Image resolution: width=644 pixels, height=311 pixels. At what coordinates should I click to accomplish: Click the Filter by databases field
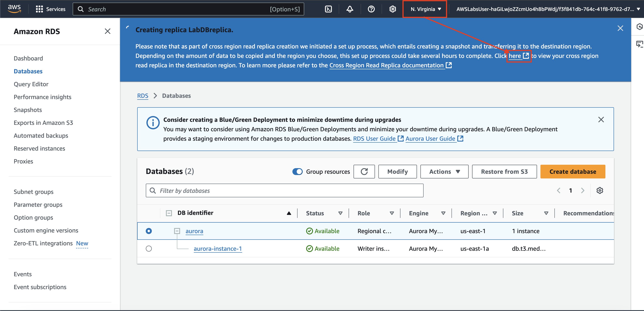click(284, 191)
